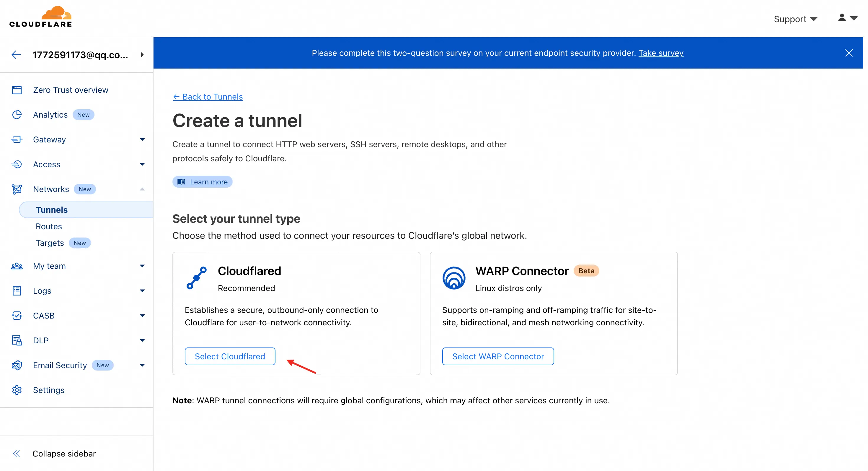Click the Analytics pie chart icon

pos(17,115)
